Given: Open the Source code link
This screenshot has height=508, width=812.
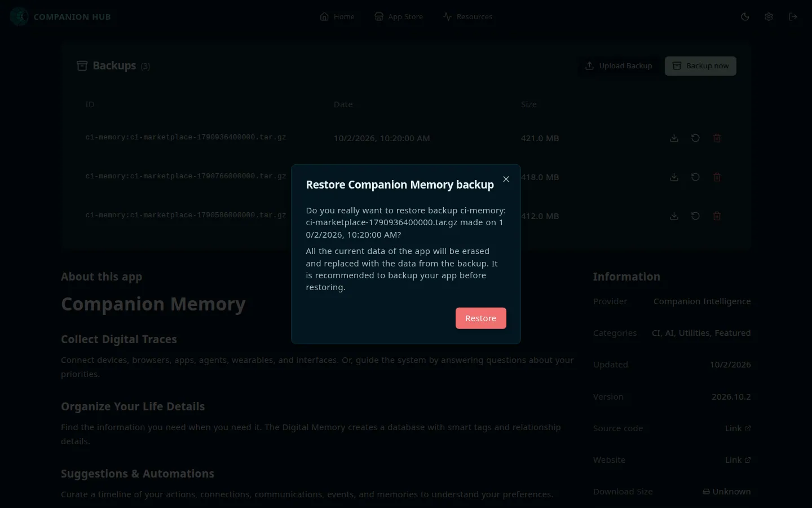Looking at the screenshot, I should point(738,428).
